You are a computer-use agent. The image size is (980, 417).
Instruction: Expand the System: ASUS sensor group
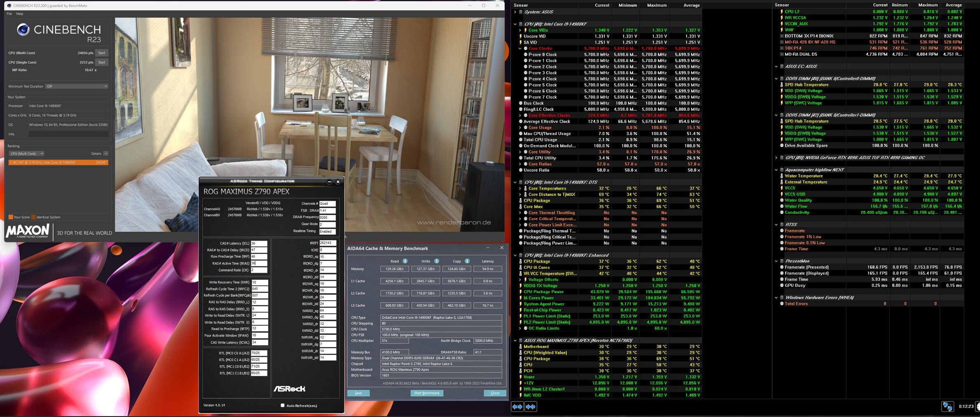515,12
